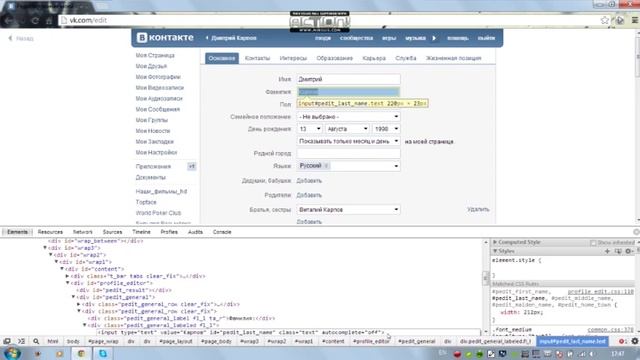Open the birth month dropdown Августа

[x=347, y=129]
